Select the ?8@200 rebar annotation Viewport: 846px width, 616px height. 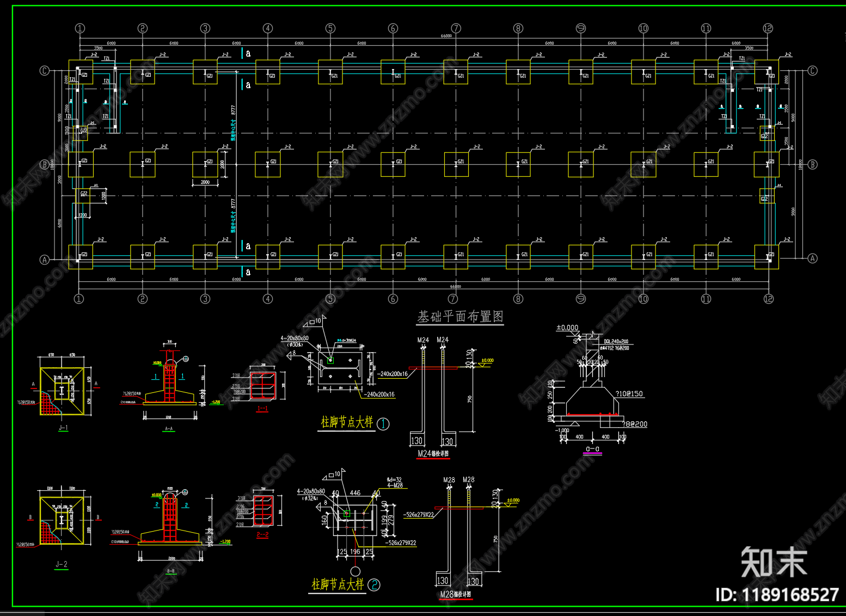[635, 424]
